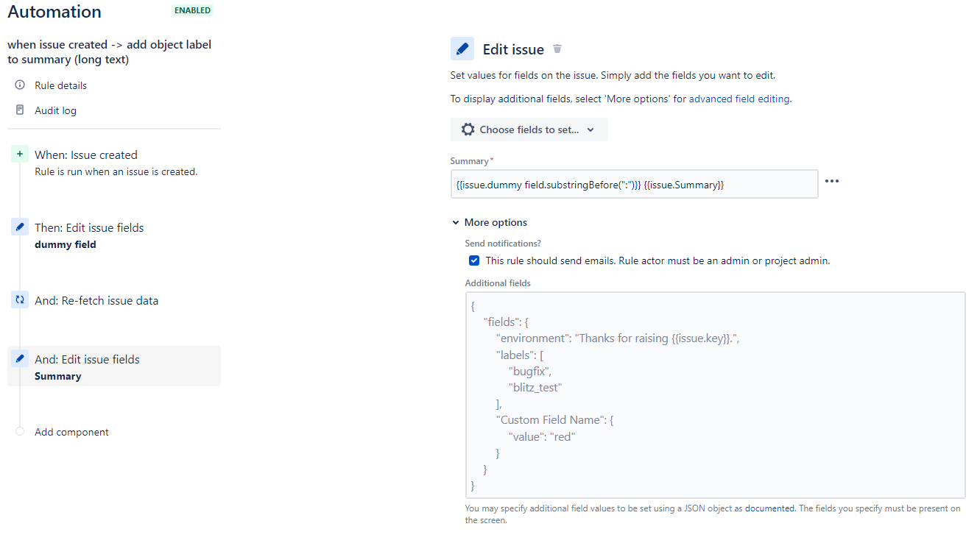
Task: Select the Edit issue fields Summary step
Action: point(114,366)
